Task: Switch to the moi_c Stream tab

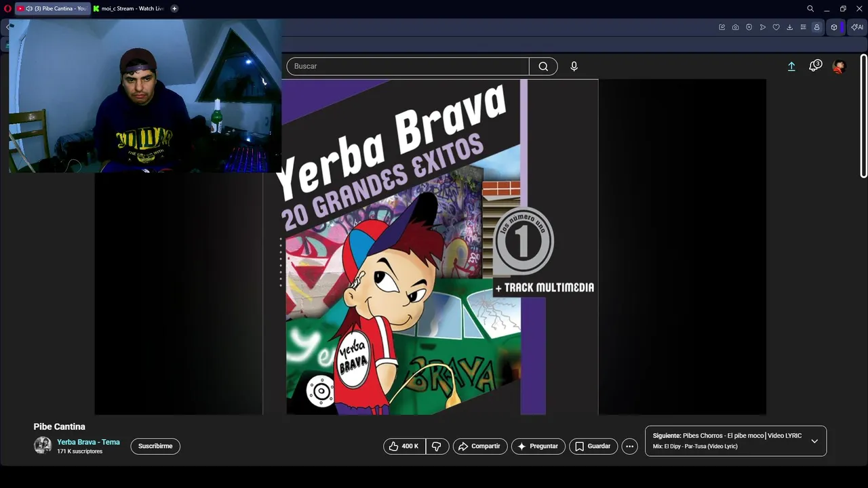Action: tap(129, 9)
